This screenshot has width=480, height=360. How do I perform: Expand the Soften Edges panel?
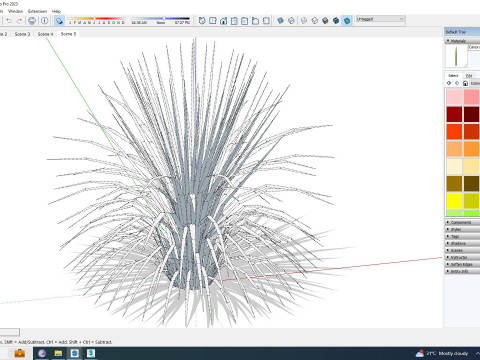462,264
